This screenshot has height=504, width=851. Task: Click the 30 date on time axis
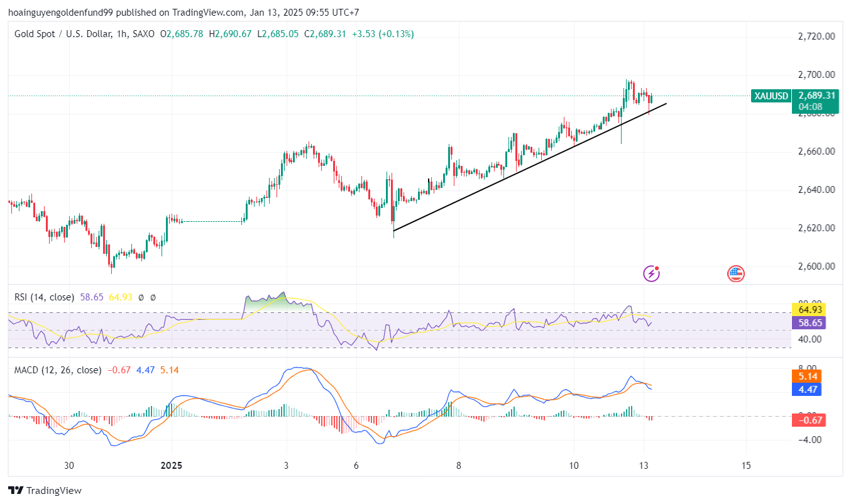click(69, 466)
